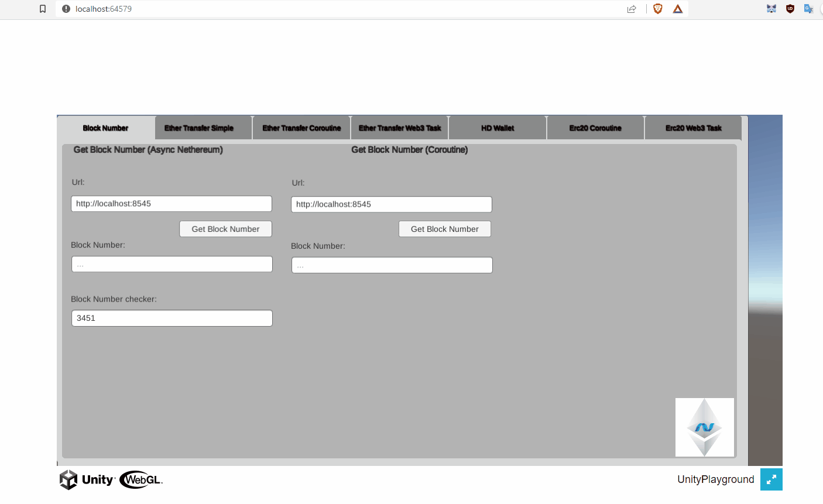Switch to Ether Transfer Simple tab
The width and height of the screenshot is (823, 504).
coord(203,128)
